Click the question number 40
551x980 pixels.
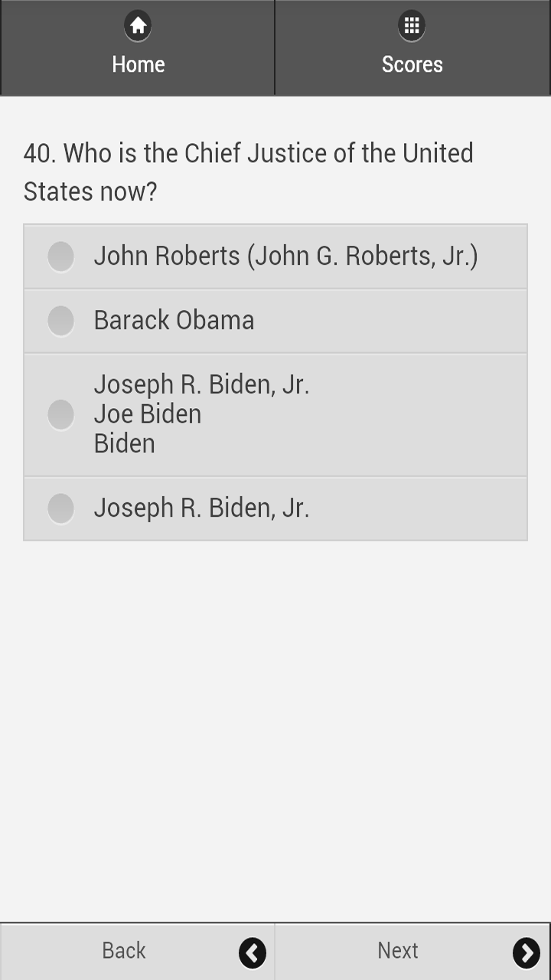[40, 153]
